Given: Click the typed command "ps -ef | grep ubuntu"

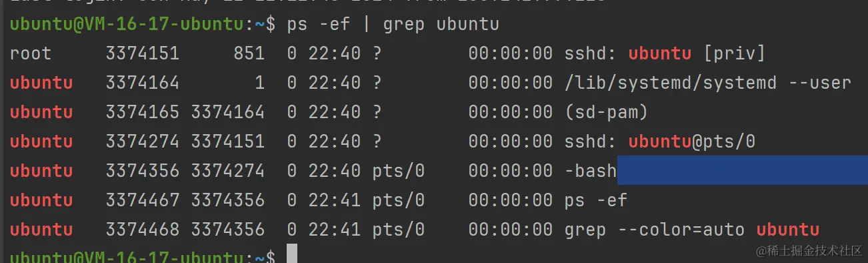Looking at the screenshot, I should click(x=393, y=25).
